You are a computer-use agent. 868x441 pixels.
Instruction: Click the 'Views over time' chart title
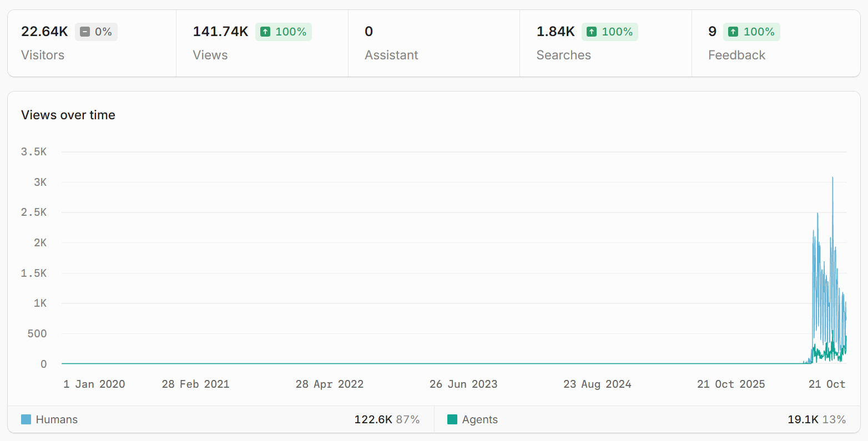(x=68, y=115)
